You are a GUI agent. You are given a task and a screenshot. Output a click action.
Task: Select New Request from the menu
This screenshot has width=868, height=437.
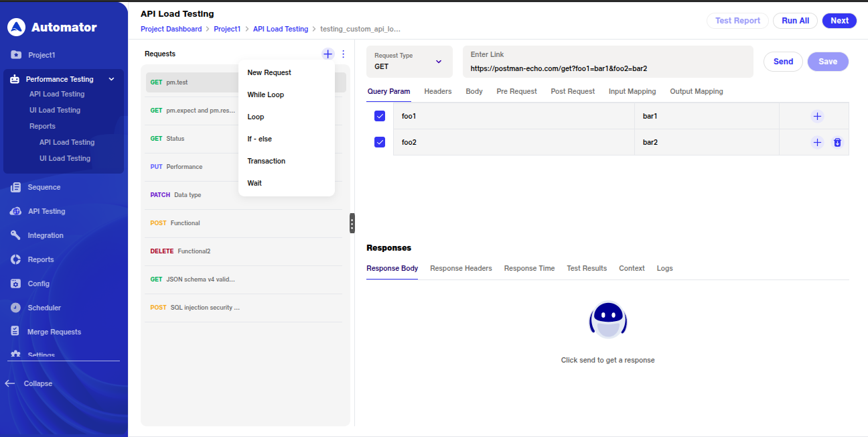pos(269,72)
